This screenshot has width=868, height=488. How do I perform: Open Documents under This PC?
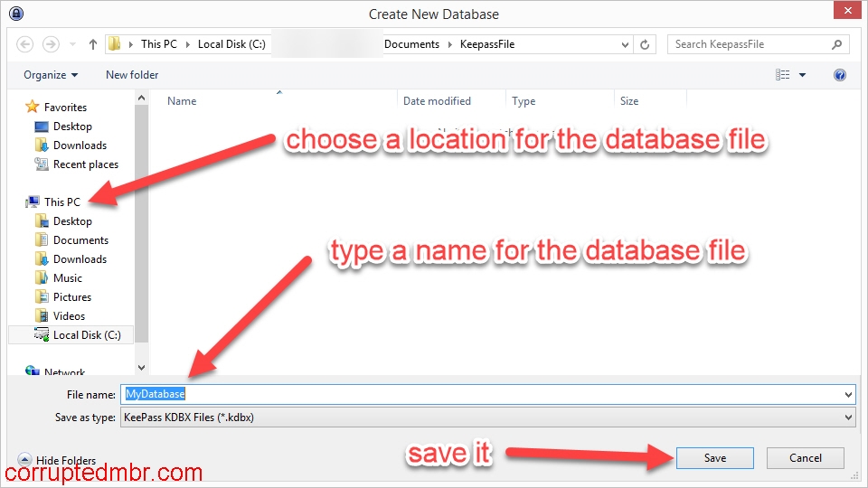pyautogui.click(x=80, y=240)
